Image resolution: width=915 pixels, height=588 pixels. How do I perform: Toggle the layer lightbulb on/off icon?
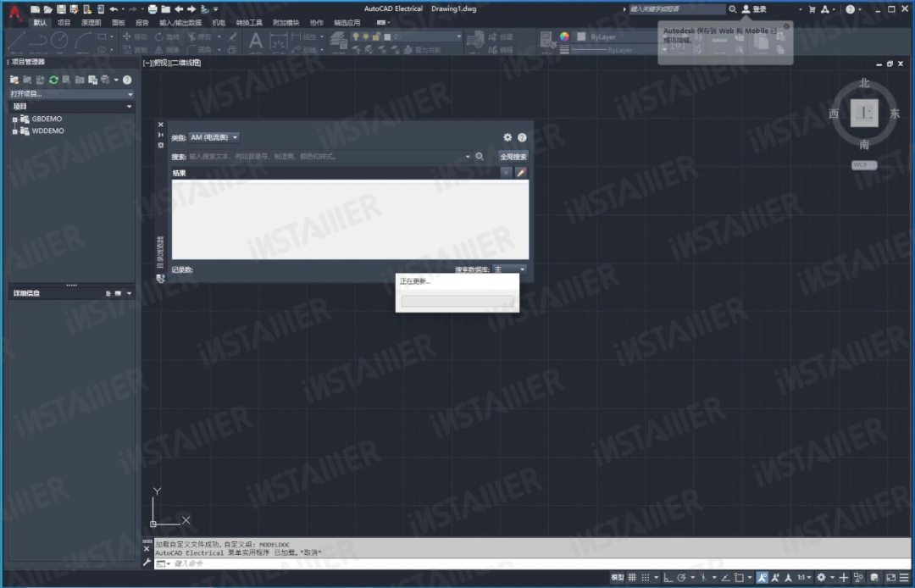[355, 36]
